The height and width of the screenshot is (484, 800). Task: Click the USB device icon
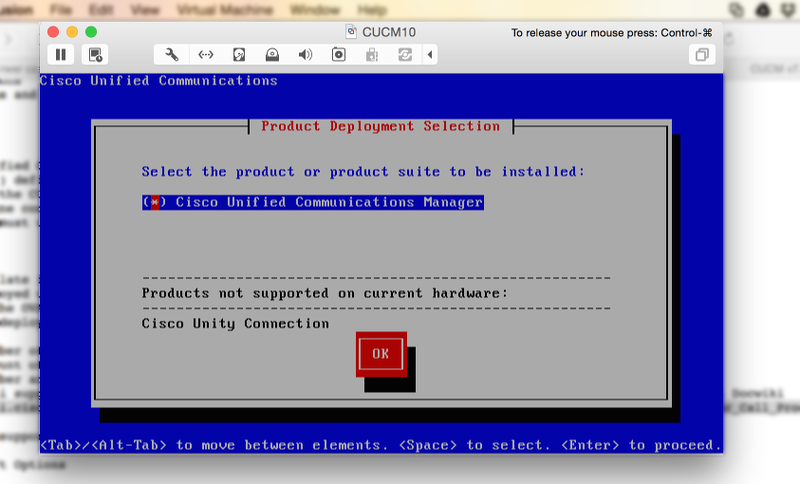pos(372,55)
